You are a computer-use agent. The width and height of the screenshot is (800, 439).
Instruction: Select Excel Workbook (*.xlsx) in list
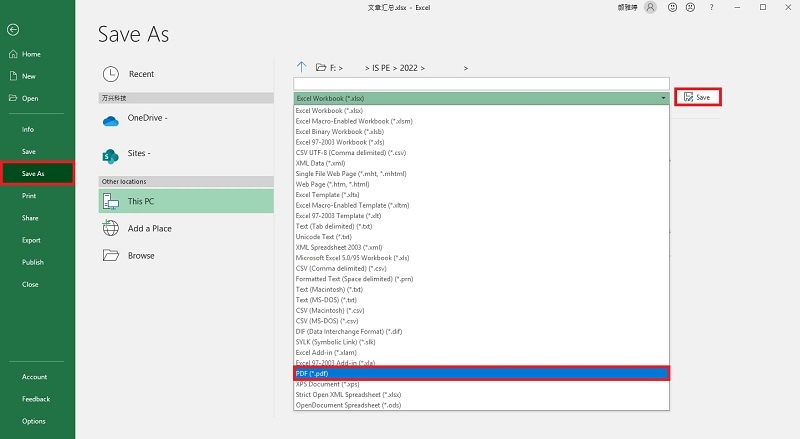click(481, 111)
